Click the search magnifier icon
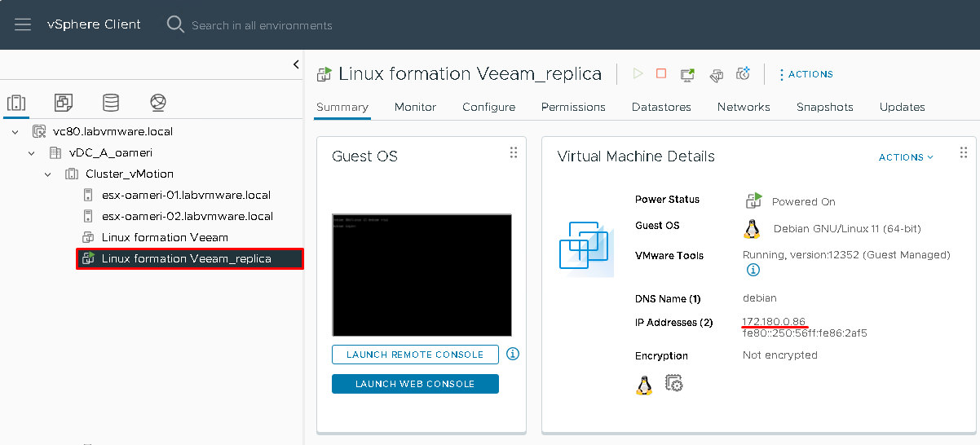Viewport: 980px width, 445px height. (x=175, y=24)
